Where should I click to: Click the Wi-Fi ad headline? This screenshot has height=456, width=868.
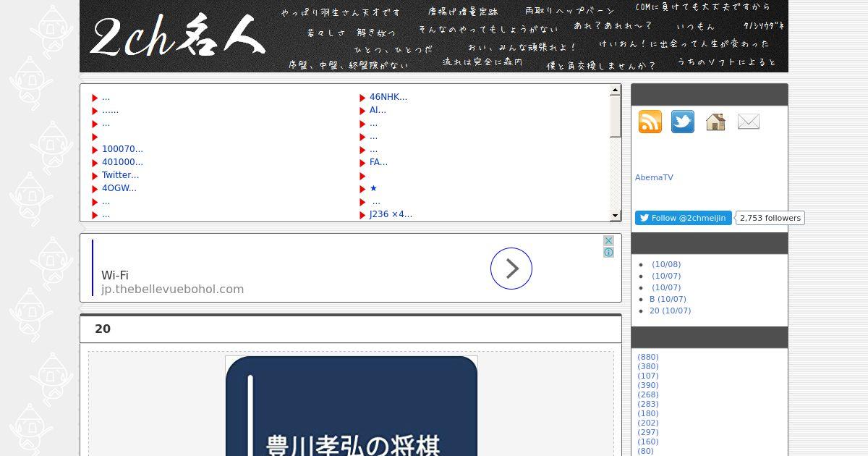(x=115, y=275)
